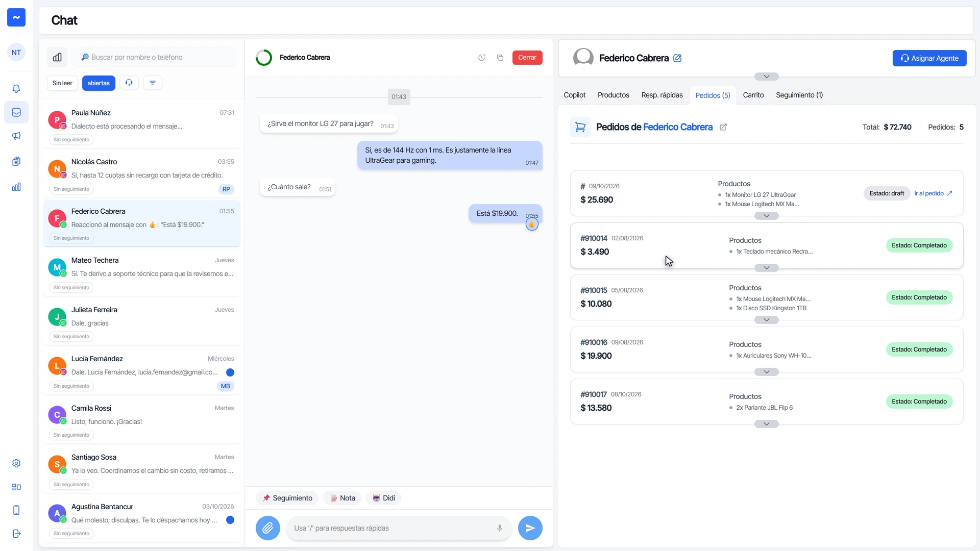The width and height of the screenshot is (980, 551).
Task: Open analytics bar chart icon in sidebar
Action: [x=16, y=187]
